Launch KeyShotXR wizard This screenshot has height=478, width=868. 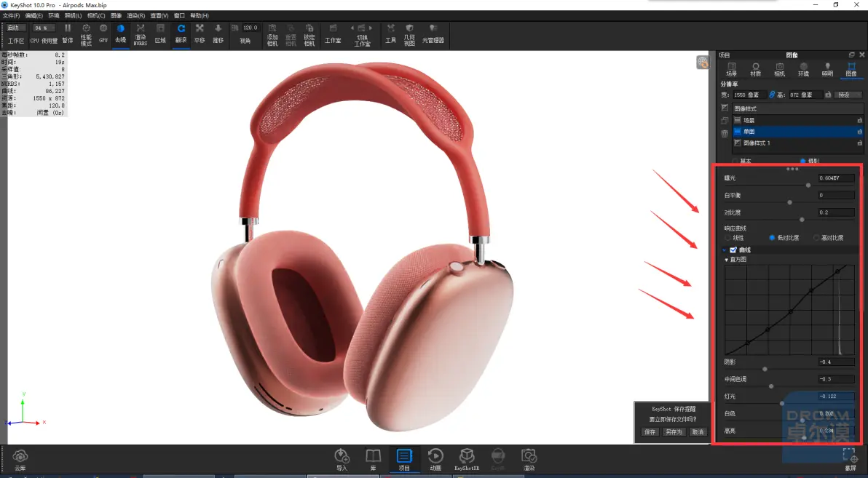(467, 461)
